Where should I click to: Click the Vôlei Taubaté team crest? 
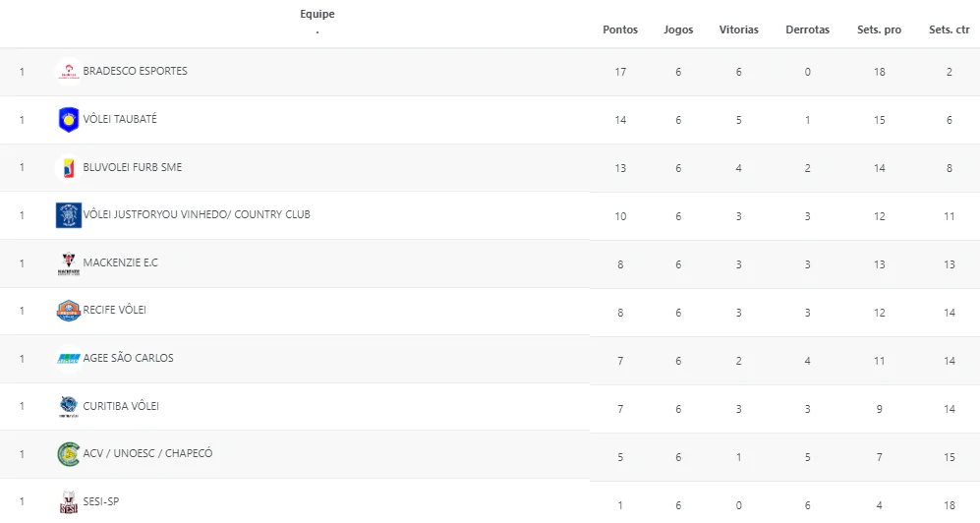[69, 120]
